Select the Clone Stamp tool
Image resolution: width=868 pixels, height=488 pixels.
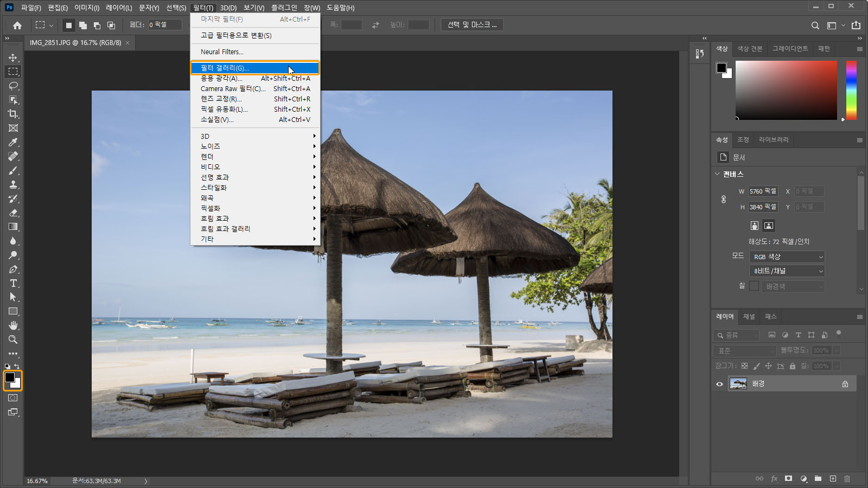click(x=13, y=184)
